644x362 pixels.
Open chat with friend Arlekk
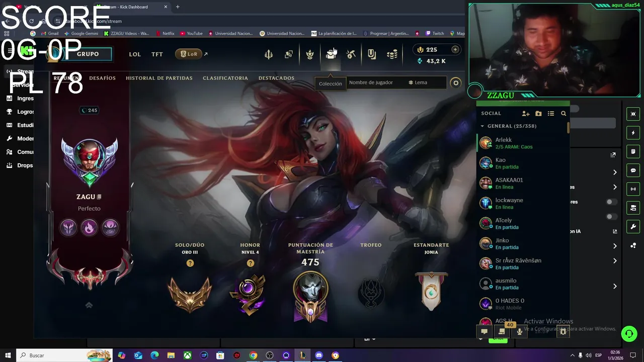pos(522,143)
